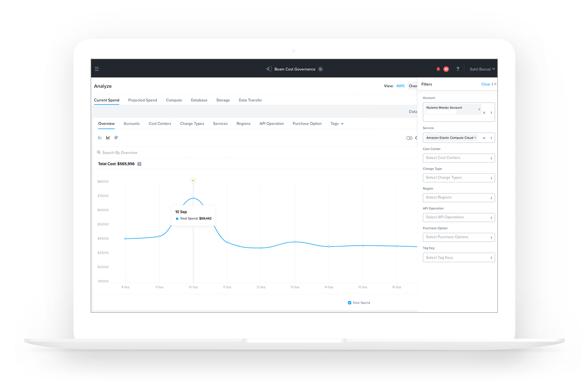This screenshot has width=588, height=392.
Task: Open the help question mark icon
Action: pos(458,69)
